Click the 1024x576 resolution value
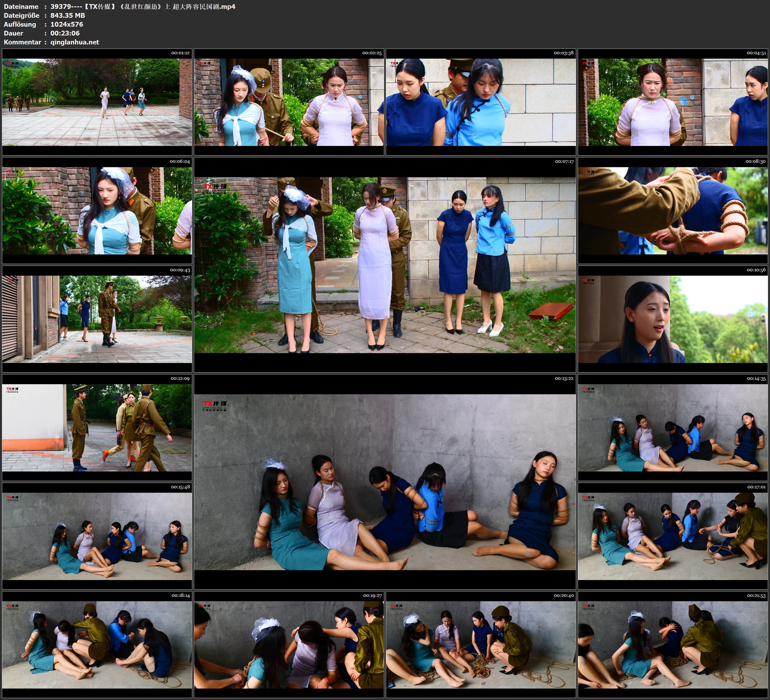The height and width of the screenshot is (700, 770). (66, 24)
